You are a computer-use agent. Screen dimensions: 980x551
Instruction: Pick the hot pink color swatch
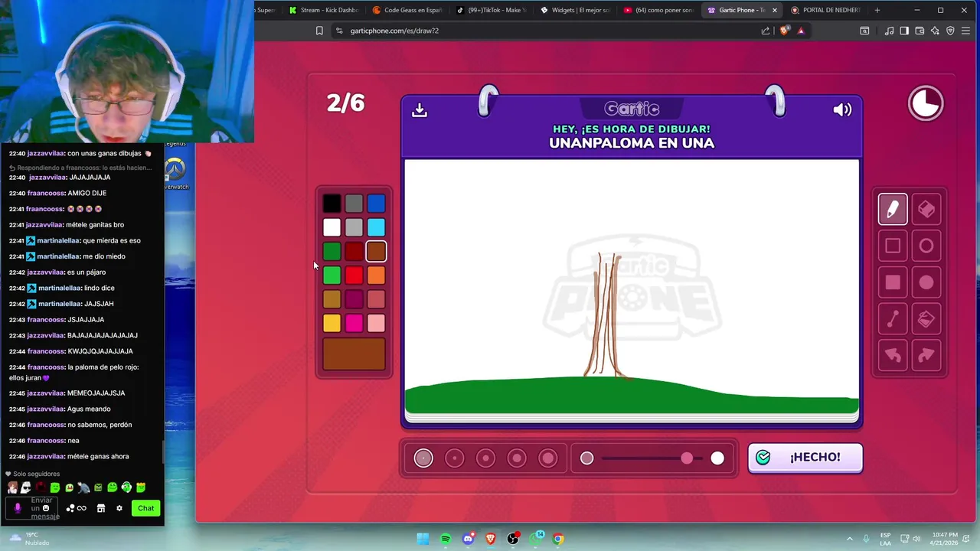pyautogui.click(x=354, y=323)
